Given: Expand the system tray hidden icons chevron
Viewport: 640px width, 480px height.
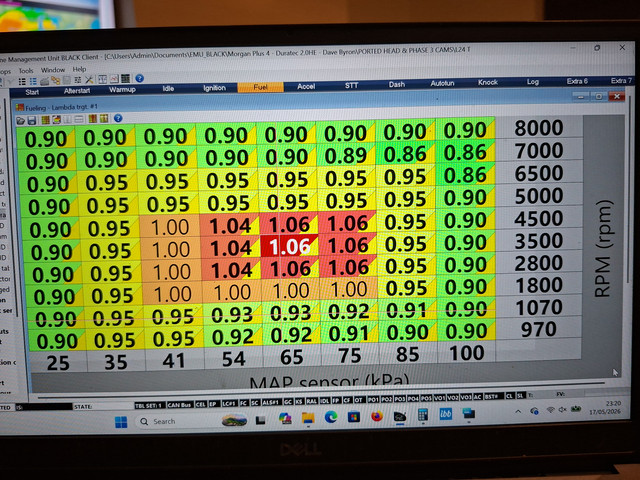Looking at the screenshot, I should pos(518,411).
